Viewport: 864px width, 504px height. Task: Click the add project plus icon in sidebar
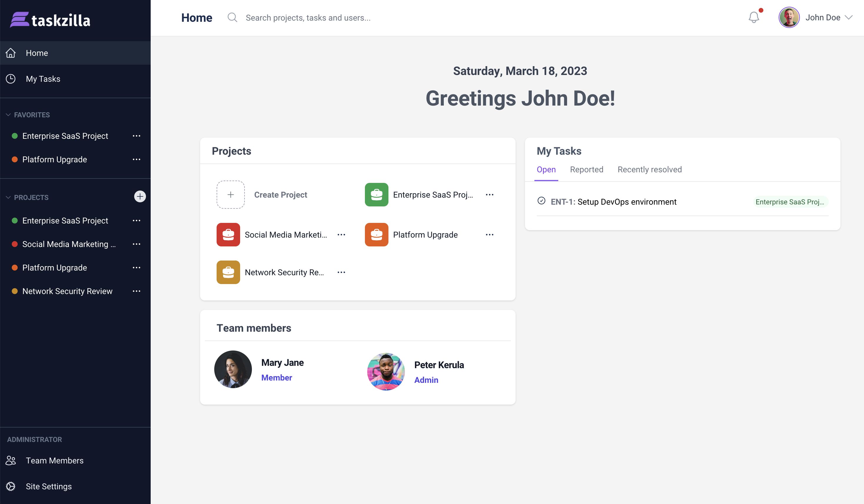click(x=139, y=196)
